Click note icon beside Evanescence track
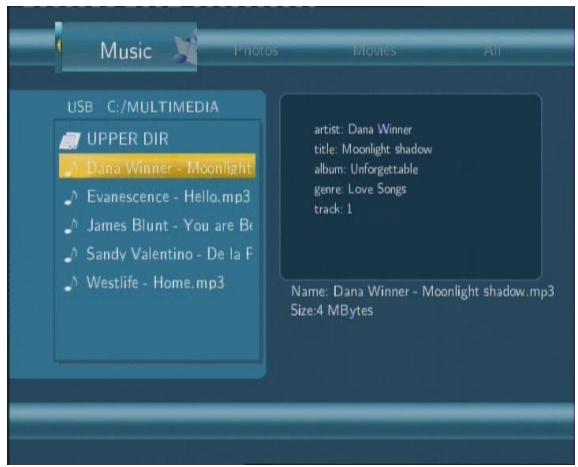Viewport: 578px width, 467px height. pyautogui.click(x=71, y=198)
